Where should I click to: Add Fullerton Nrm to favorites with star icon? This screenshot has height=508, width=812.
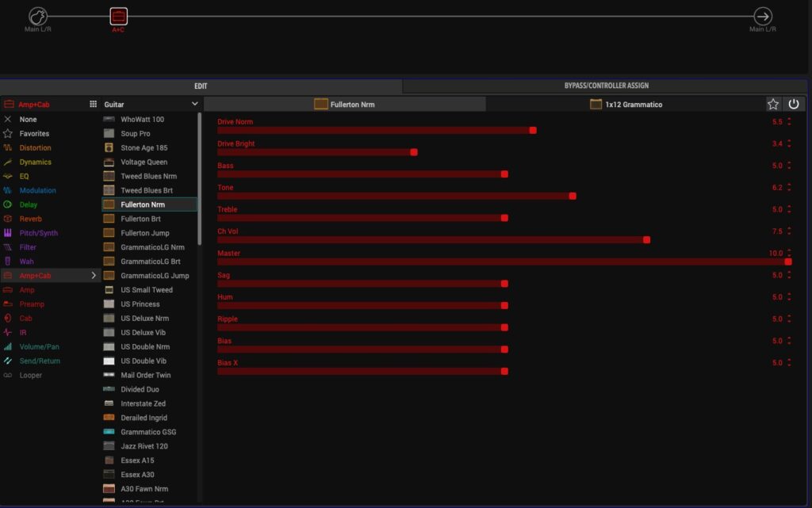click(773, 104)
